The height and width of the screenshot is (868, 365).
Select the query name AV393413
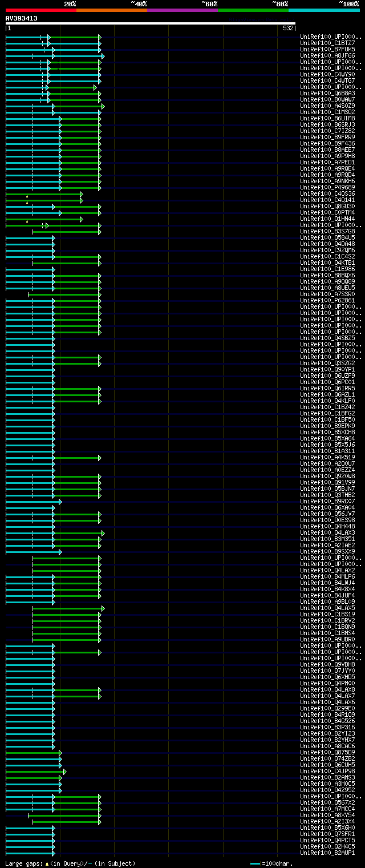click(x=22, y=18)
